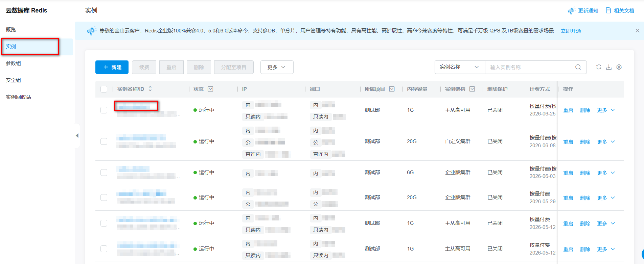This screenshot has height=264, width=644.
Task: Close the notification banner
Action: [x=638, y=30]
